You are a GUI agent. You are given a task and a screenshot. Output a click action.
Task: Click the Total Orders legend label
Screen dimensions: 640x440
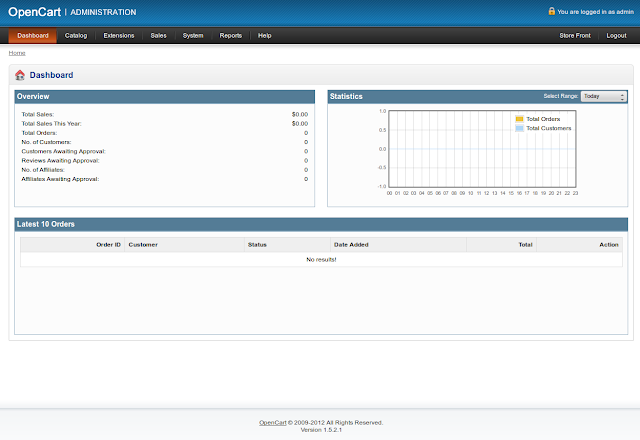543,119
